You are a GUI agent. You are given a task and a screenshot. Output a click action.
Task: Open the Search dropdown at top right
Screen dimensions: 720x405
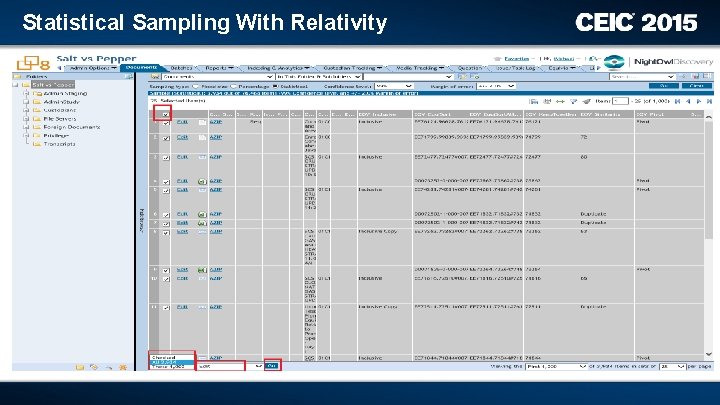coord(642,77)
